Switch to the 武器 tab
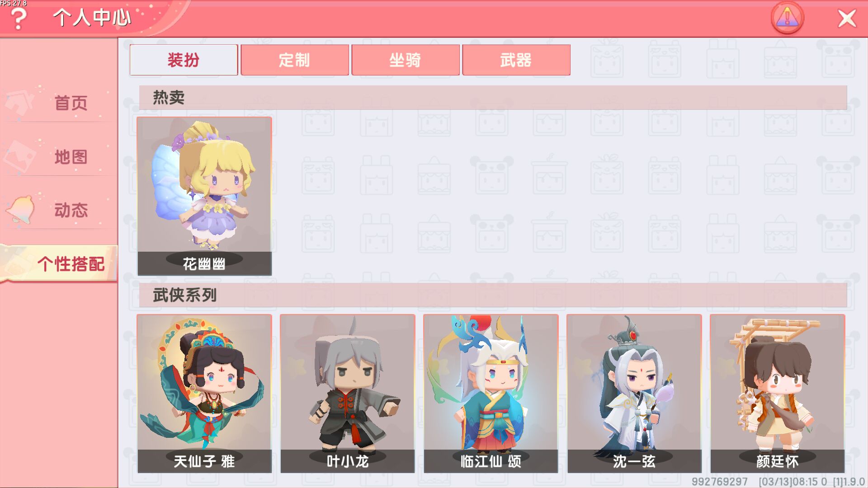This screenshot has width=868, height=488. (516, 60)
